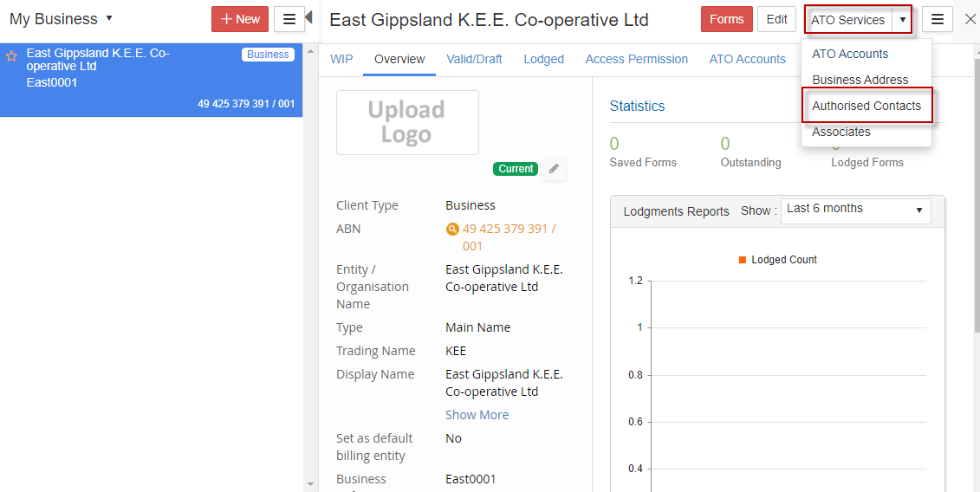Open the top-right hamburger menu icon
The width and height of the screenshot is (980, 492).
tap(937, 19)
